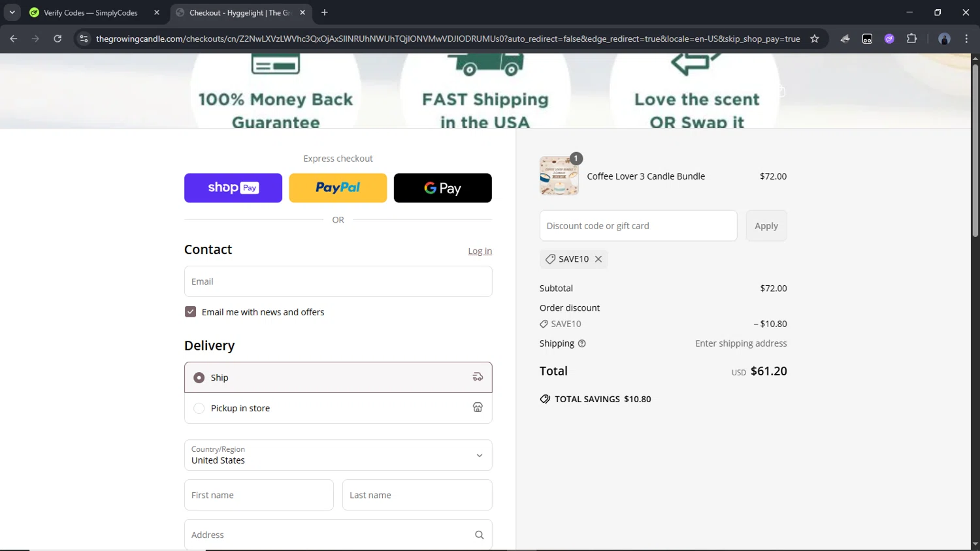Focus the Email input field
The height and width of the screenshot is (551, 980).
point(338,281)
